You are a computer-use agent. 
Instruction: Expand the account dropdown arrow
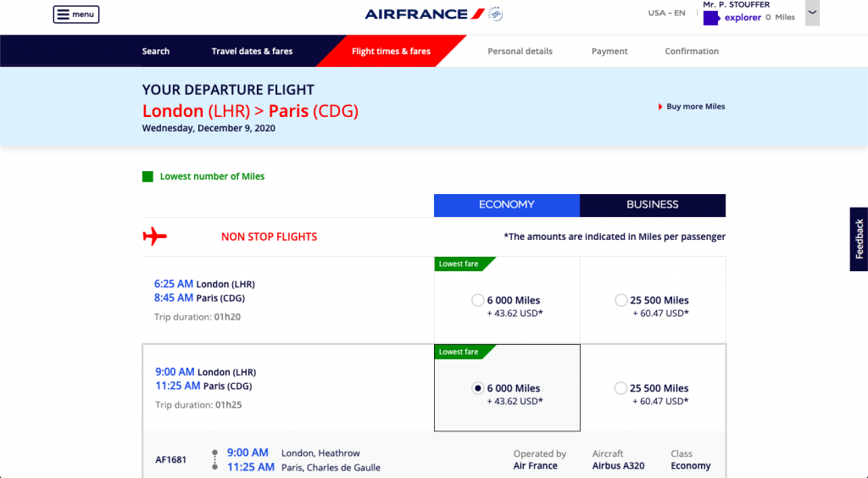tap(812, 13)
